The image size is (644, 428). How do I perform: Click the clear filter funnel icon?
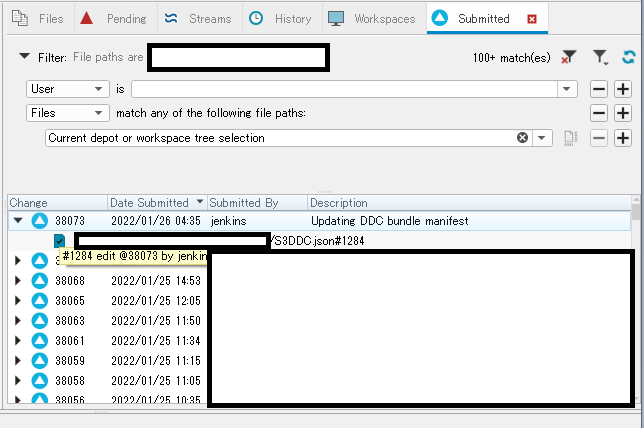click(569, 57)
